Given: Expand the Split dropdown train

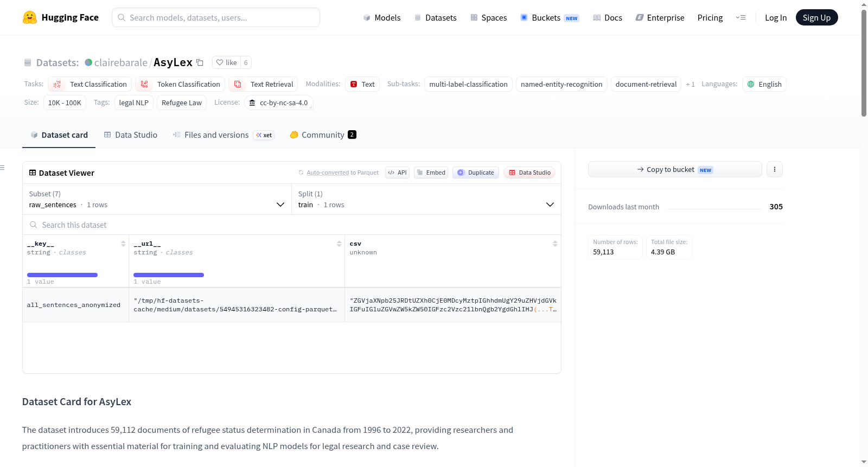Looking at the screenshot, I should (426, 199).
